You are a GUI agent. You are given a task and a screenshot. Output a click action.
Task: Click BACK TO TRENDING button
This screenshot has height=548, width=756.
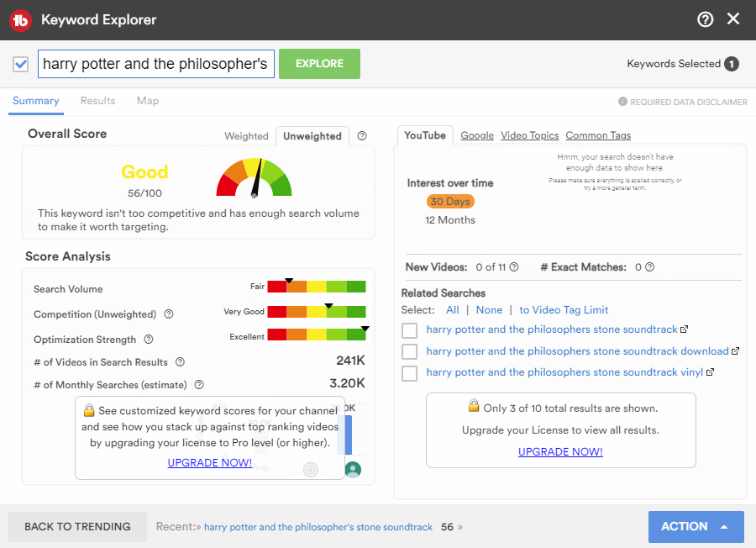pyautogui.click(x=77, y=526)
